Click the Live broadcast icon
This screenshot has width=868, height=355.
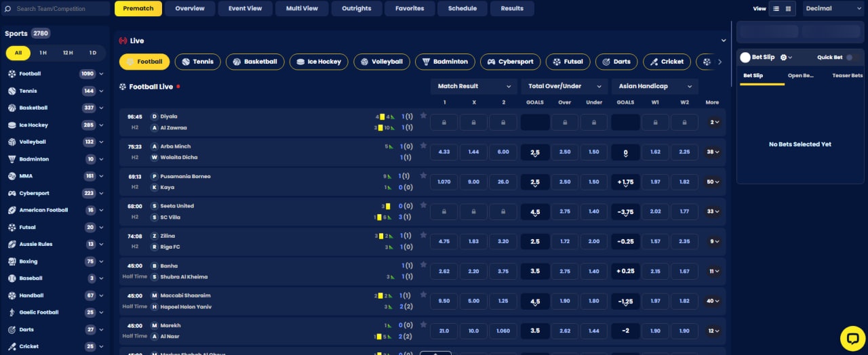click(x=123, y=41)
